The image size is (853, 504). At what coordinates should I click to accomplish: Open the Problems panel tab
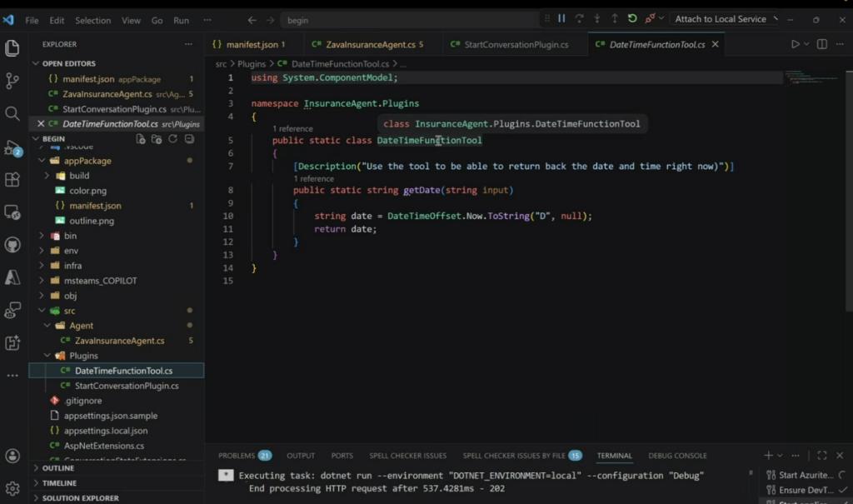(x=236, y=456)
